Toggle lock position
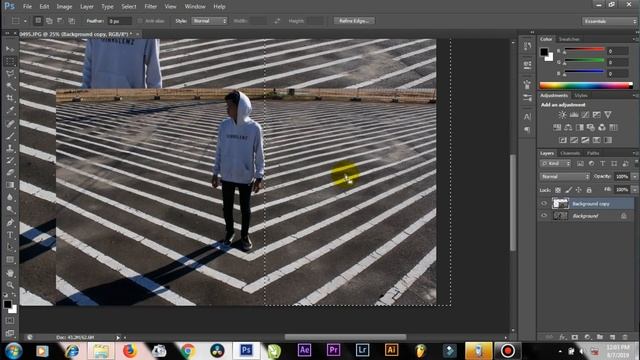The width and height of the screenshot is (640, 360). (578, 190)
